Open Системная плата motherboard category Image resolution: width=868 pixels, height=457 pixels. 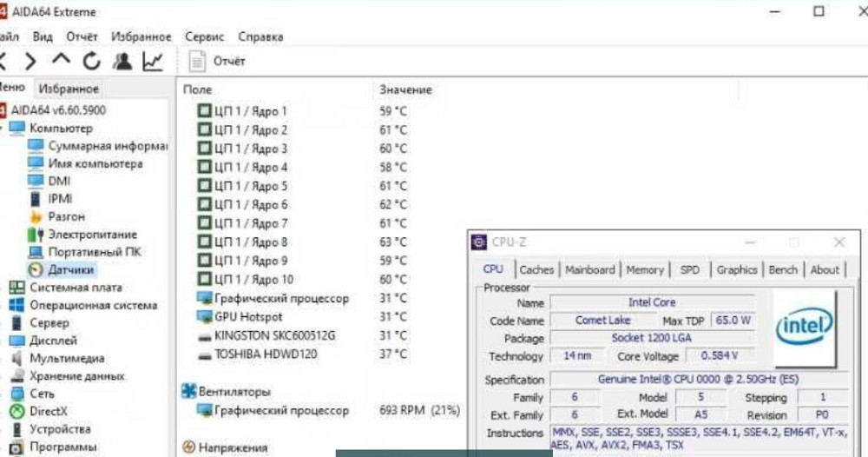pos(76,288)
